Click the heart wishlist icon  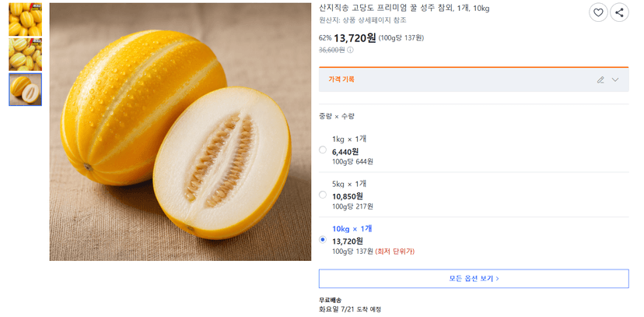(598, 12)
